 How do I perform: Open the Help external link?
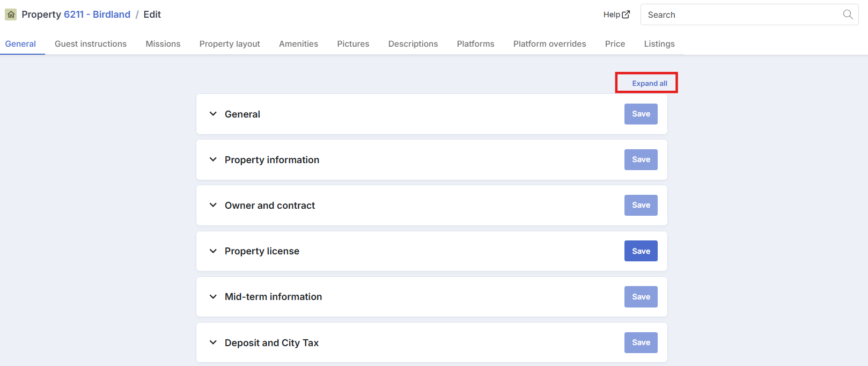tap(616, 14)
